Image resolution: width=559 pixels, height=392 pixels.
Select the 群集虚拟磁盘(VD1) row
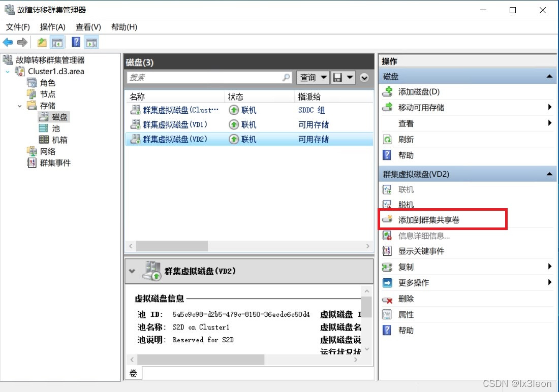[x=249, y=125]
